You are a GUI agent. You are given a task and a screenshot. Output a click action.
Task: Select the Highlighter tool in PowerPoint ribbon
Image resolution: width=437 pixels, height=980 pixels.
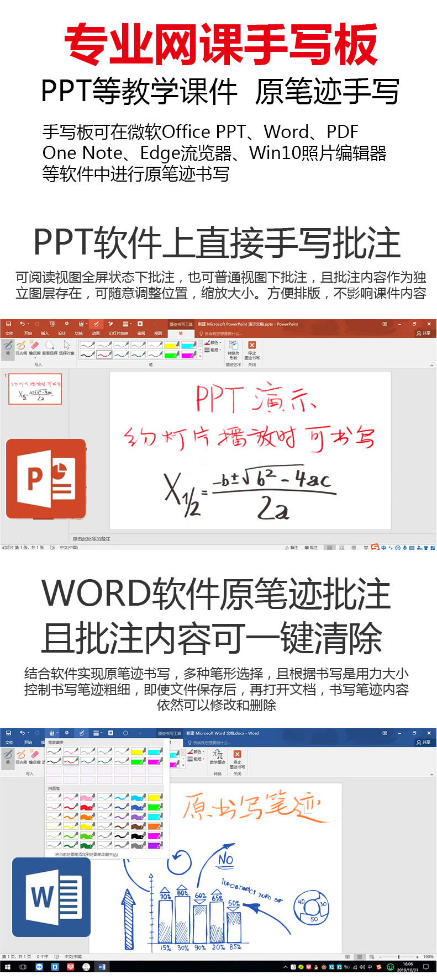click(21, 347)
